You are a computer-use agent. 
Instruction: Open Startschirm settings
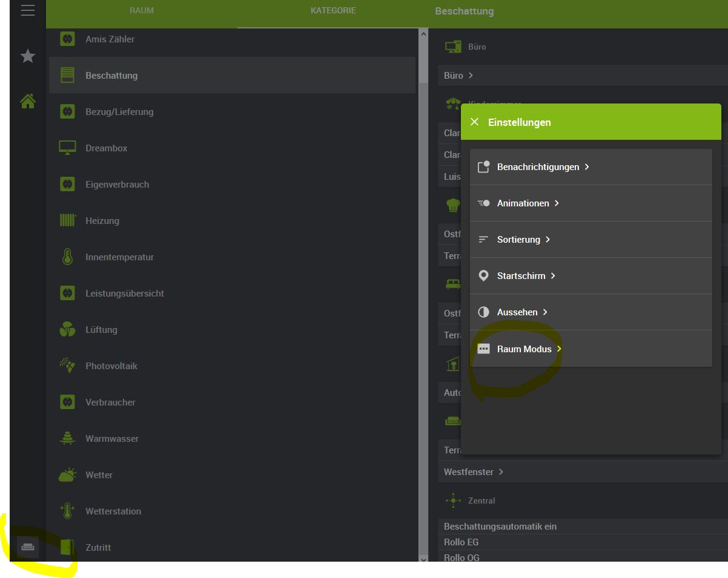coord(591,276)
